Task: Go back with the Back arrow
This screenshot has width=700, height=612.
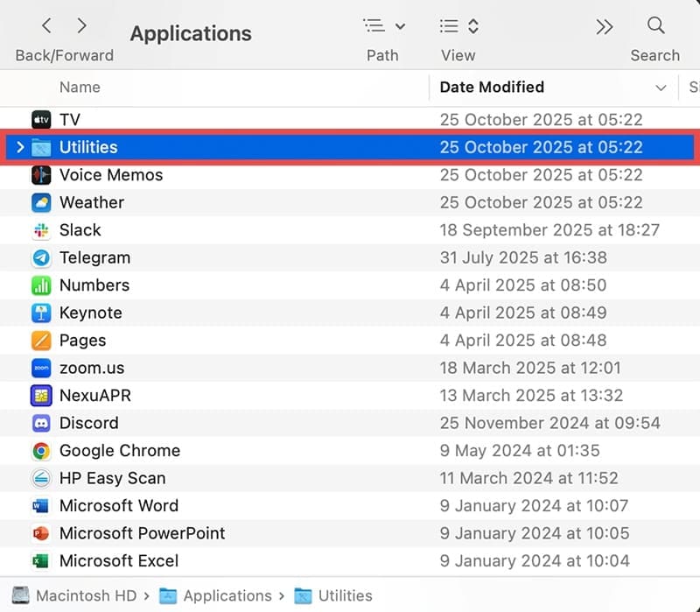Action: (46, 26)
